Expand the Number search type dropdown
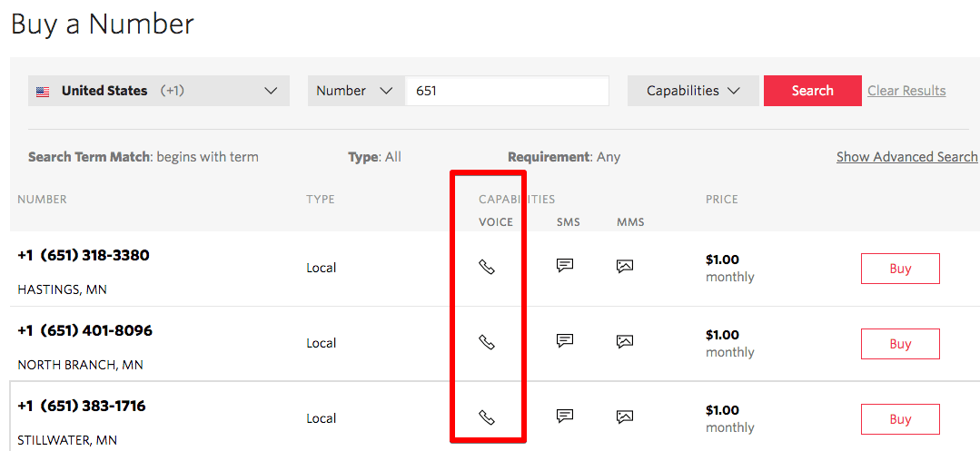 coord(355,91)
